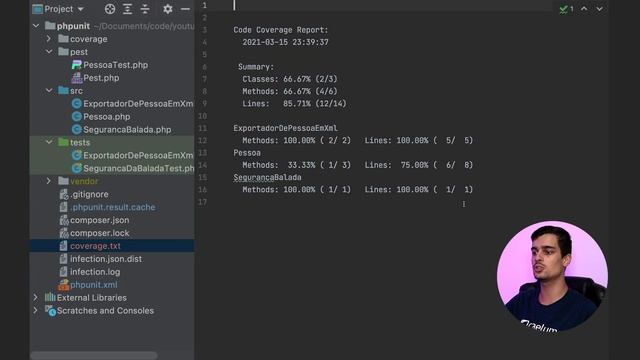Expand External Libraries node
This screenshot has width=640, height=360.
(x=36, y=298)
